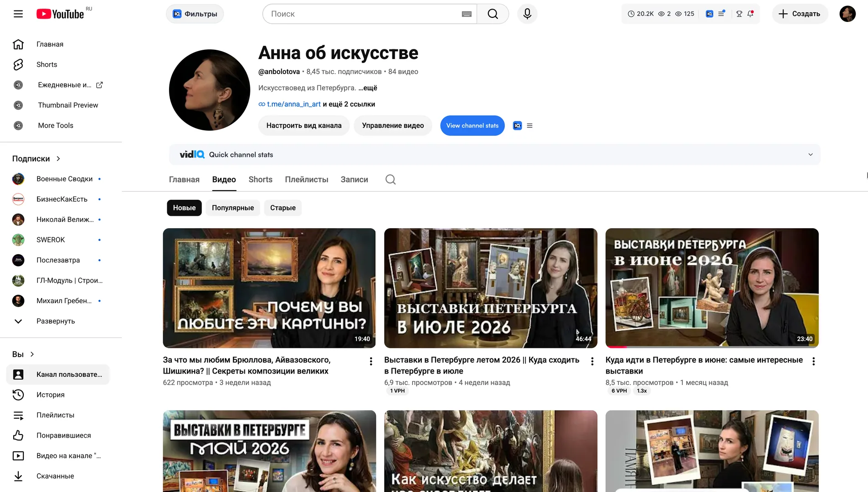868x492 pixels.
Task: Select Старые sort chip
Action: pyautogui.click(x=283, y=208)
